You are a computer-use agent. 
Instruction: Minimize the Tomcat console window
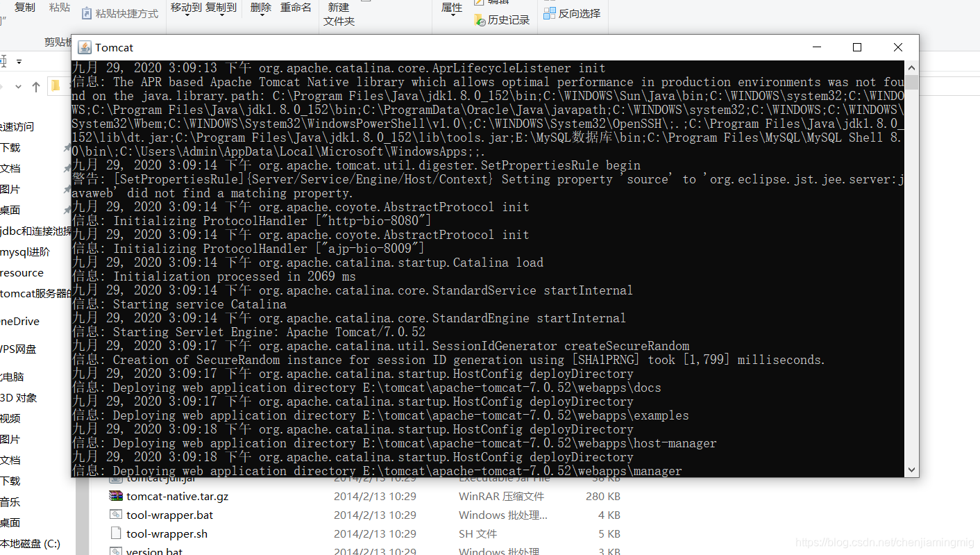coord(817,47)
